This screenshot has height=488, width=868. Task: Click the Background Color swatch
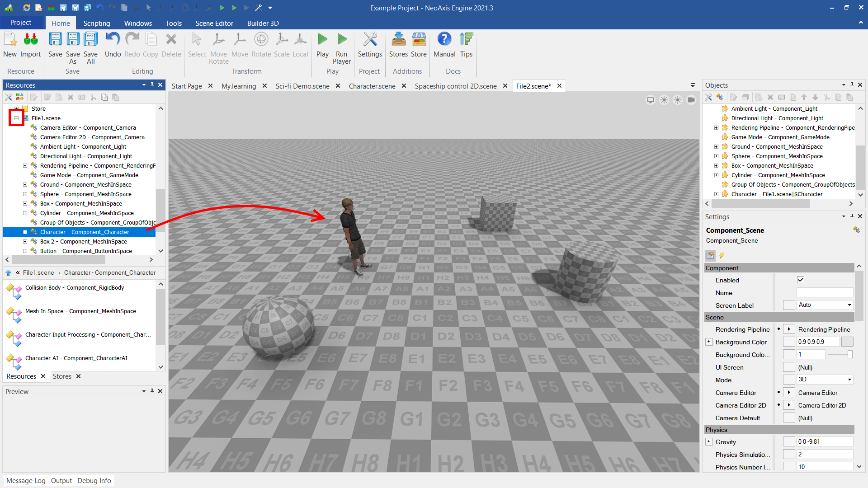(847, 342)
